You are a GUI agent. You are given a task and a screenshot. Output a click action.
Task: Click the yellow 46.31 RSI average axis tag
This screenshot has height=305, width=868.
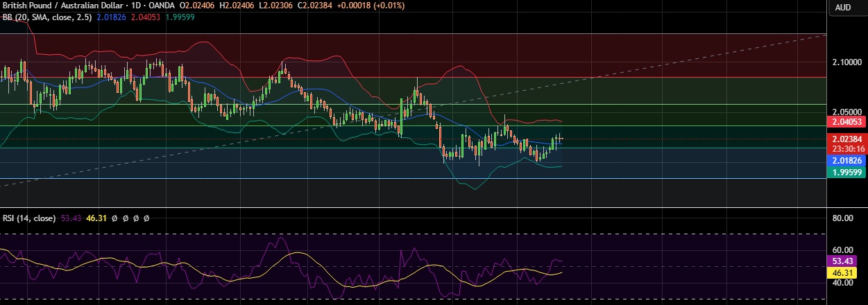[846, 273]
